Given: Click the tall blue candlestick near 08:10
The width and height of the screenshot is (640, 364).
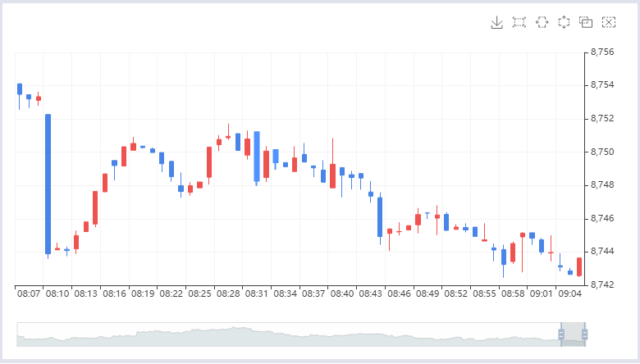Looking at the screenshot, I should click(x=48, y=184).
